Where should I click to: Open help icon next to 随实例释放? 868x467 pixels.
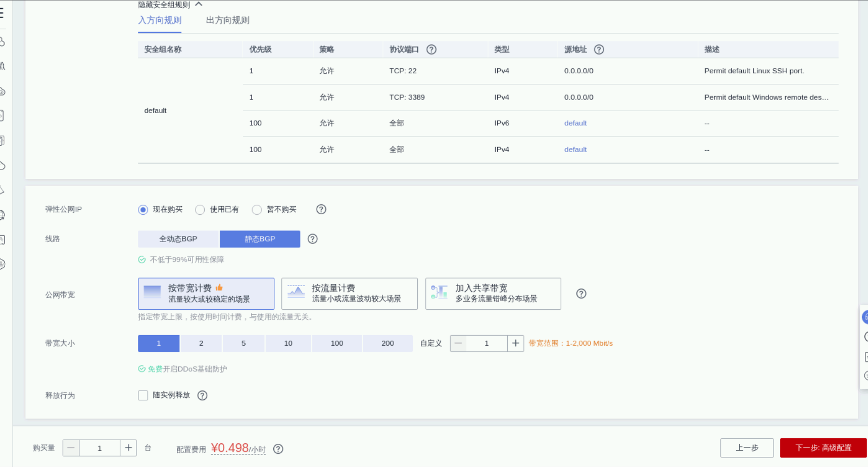tap(203, 396)
